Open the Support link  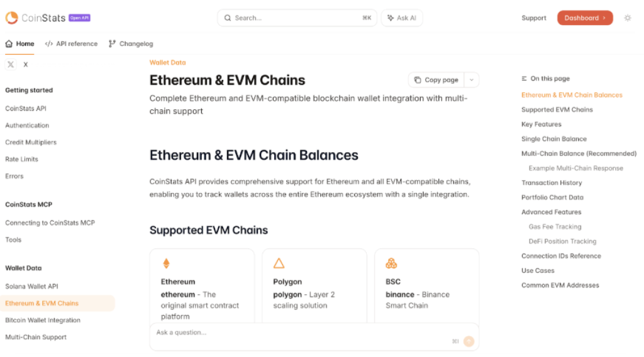pyautogui.click(x=533, y=18)
